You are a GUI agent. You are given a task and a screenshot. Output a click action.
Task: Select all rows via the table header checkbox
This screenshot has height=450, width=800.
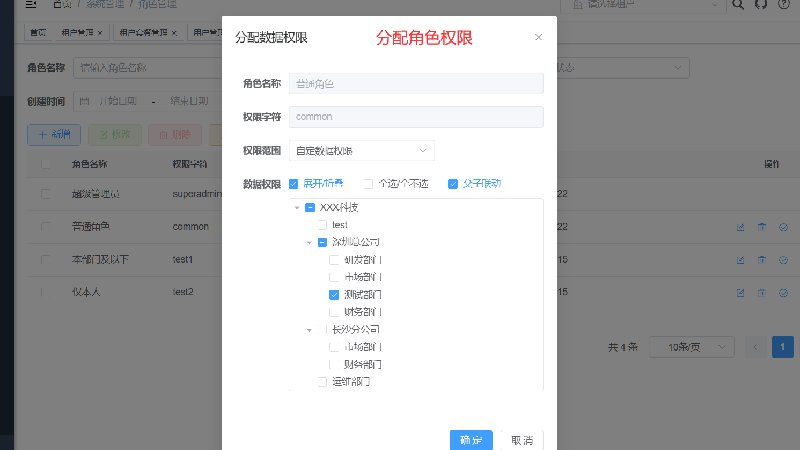[45, 164]
